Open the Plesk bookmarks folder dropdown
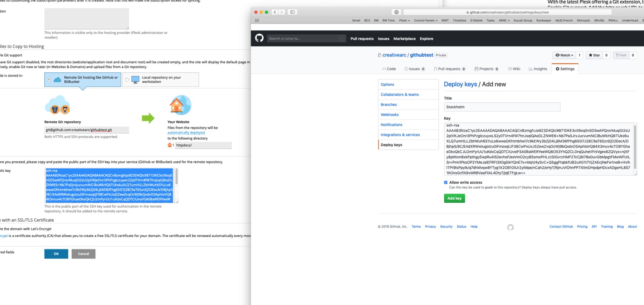Screen dimensions: 644x305 point(404,20)
